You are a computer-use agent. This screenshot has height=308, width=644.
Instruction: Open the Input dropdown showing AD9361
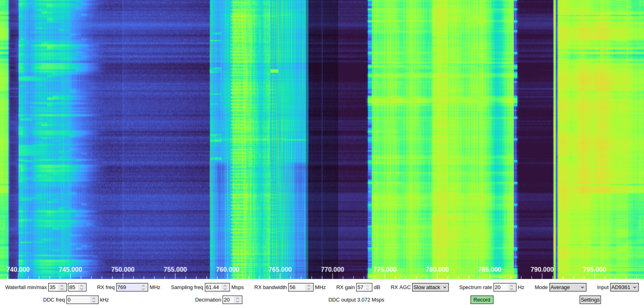[x=624, y=287]
